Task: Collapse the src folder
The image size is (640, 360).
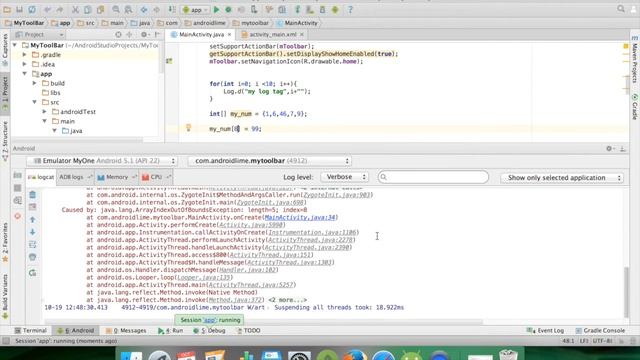Action: [35, 102]
